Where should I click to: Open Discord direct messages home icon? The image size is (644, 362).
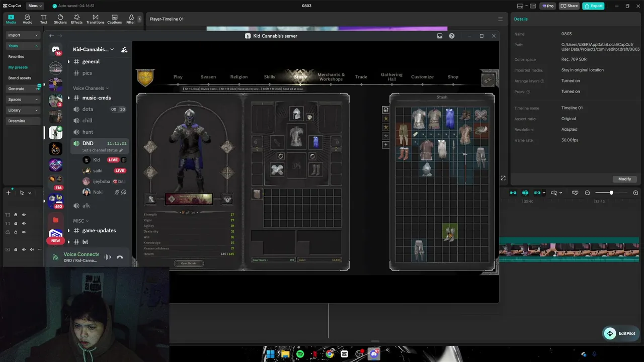(56, 49)
